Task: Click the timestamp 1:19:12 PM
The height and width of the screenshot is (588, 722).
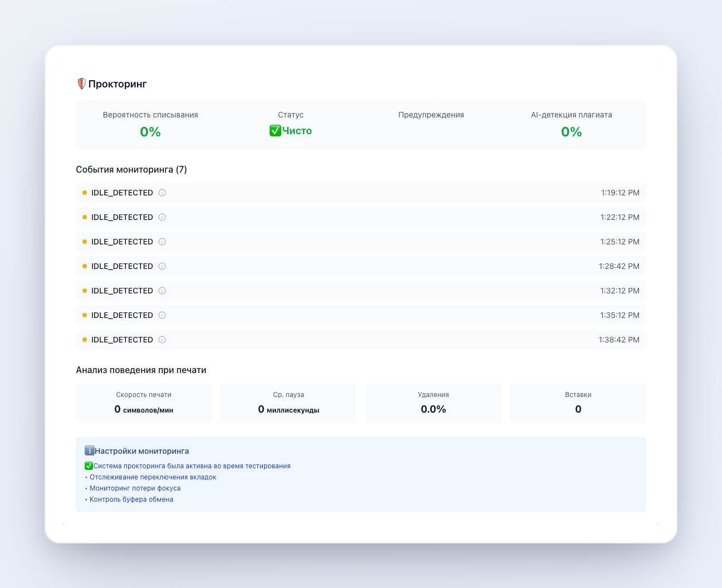Action: coord(620,193)
